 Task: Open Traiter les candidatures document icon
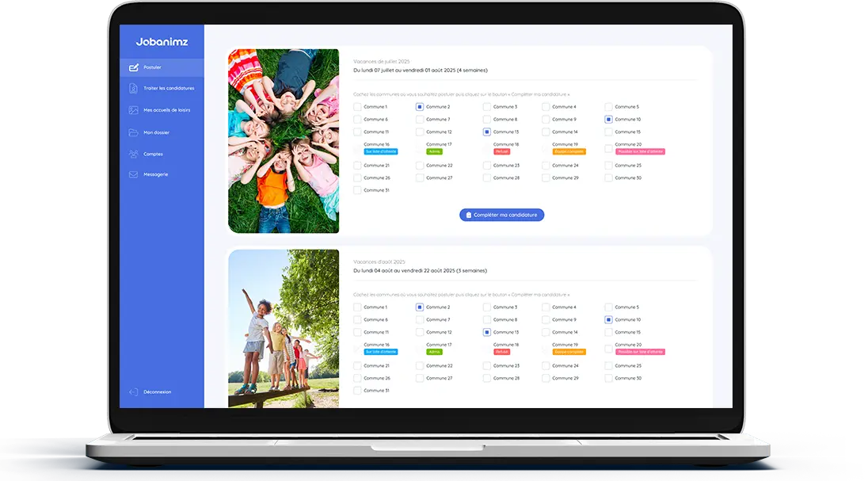pos(133,88)
